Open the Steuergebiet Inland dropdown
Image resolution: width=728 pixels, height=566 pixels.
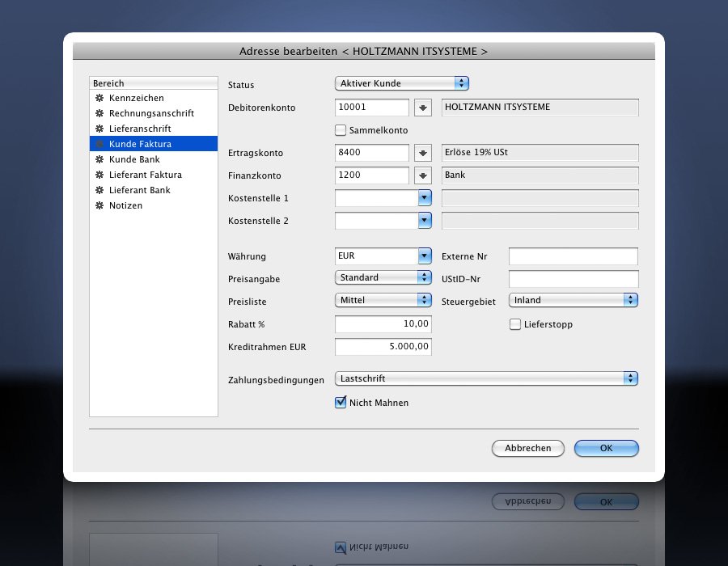(574, 300)
